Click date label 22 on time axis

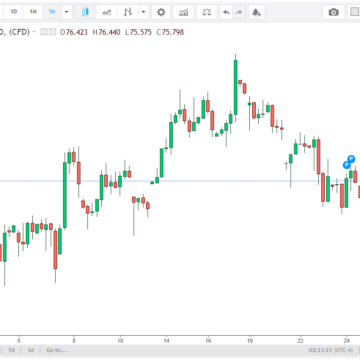(300, 341)
